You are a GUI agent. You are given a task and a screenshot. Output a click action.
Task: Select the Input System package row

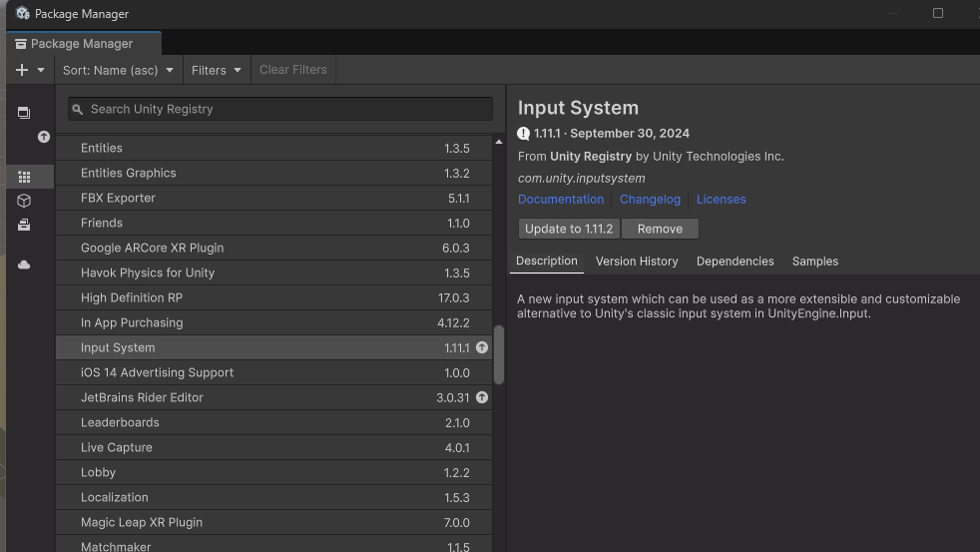pos(273,347)
